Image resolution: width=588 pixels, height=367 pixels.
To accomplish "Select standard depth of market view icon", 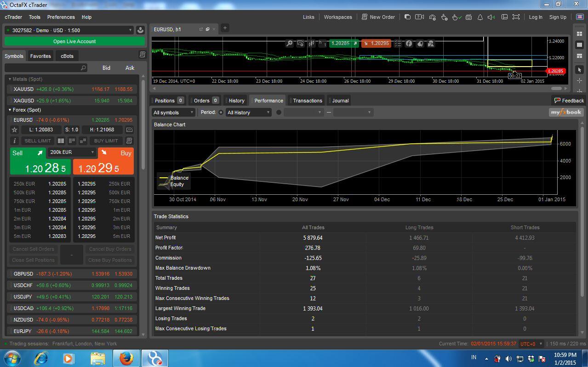I will point(61,141).
